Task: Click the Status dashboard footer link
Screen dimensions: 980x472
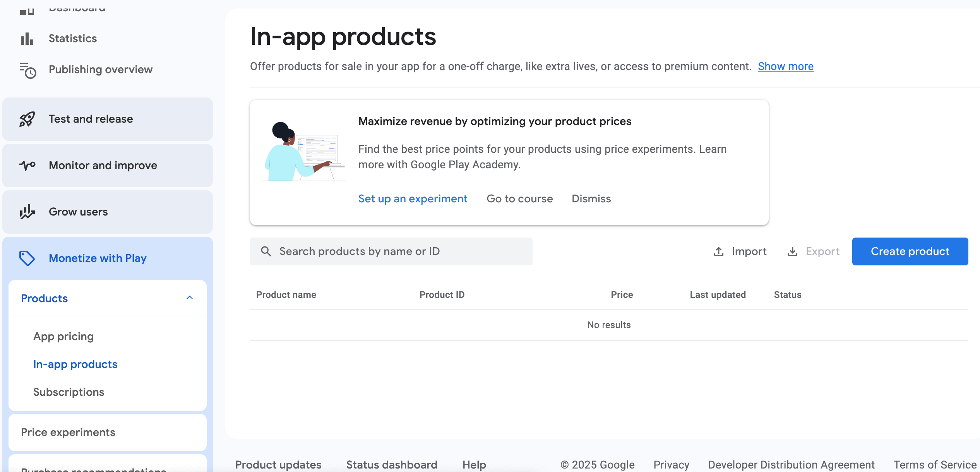Action: (391, 464)
